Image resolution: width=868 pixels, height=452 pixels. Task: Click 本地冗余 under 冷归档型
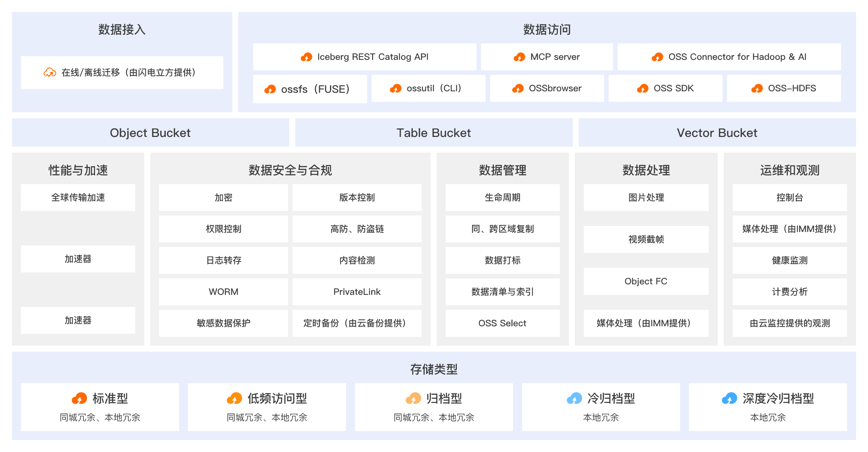[601, 418]
